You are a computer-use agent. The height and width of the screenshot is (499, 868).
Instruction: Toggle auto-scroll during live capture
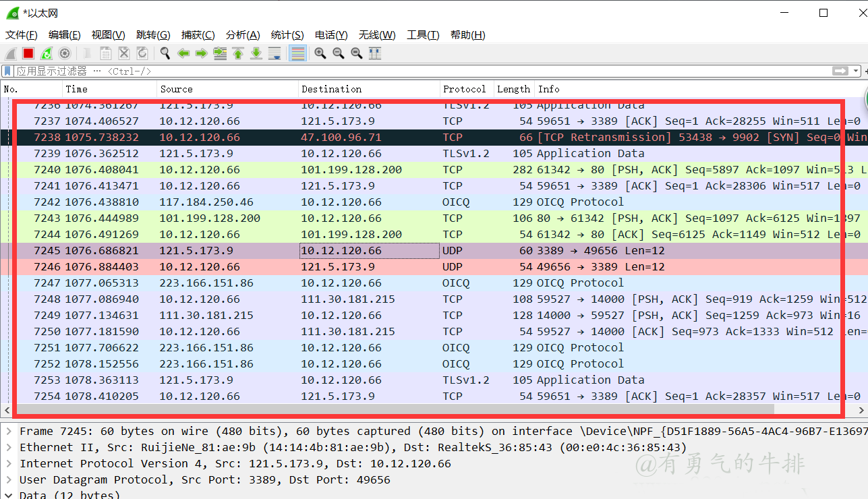[x=274, y=53]
